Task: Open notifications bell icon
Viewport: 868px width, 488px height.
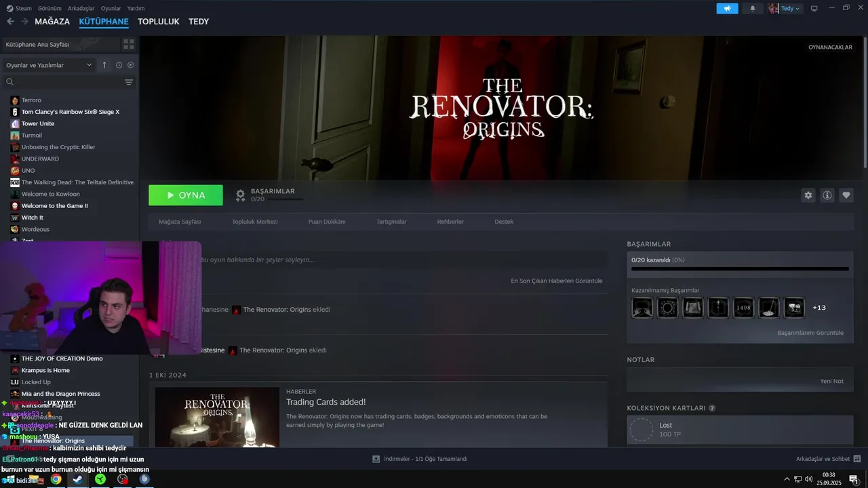Action: (x=753, y=8)
